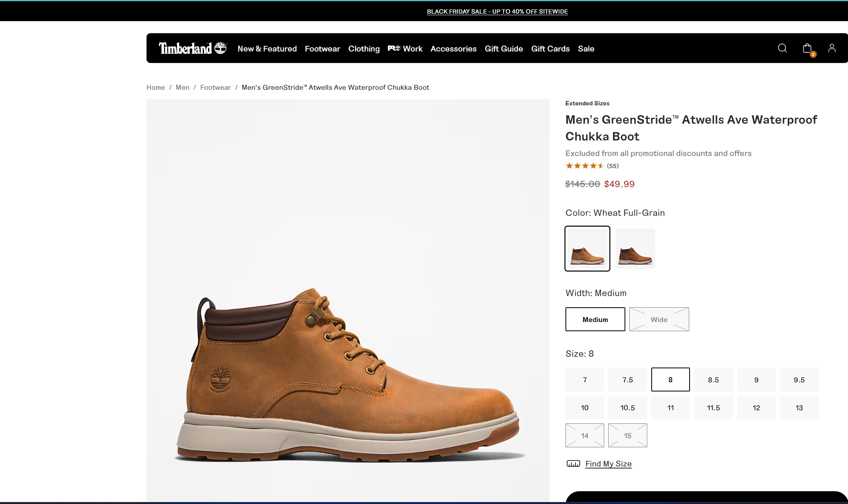Click the $145.00 original price
Viewport: 848px width, 504px height.
click(x=582, y=184)
